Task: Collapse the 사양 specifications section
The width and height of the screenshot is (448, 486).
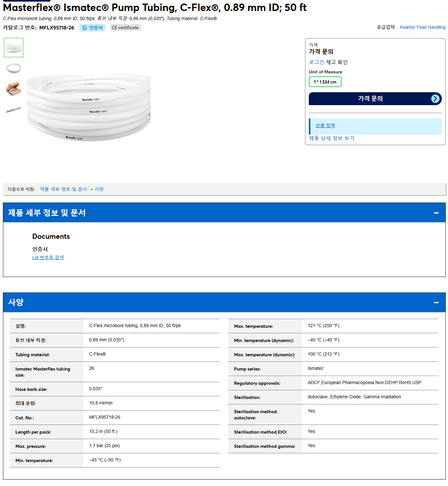Action: (436, 303)
